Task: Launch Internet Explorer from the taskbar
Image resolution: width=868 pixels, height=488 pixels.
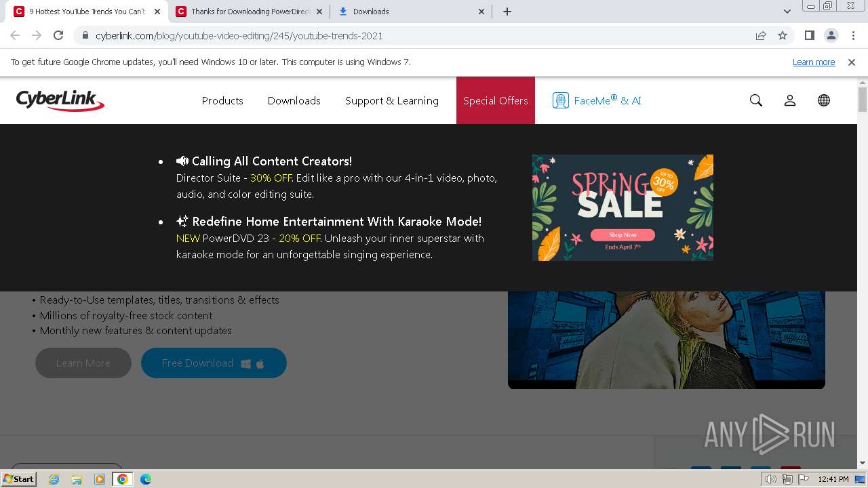Action: [x=54, y=479]
